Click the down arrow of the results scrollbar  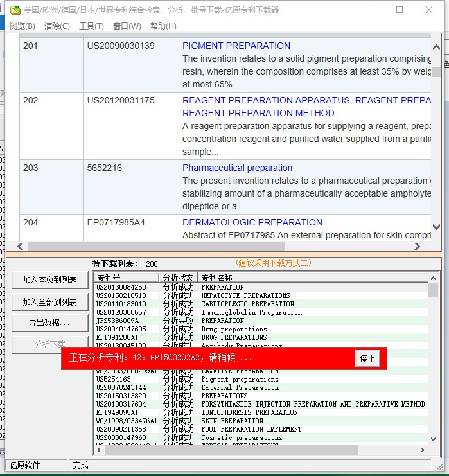(436, 227)
